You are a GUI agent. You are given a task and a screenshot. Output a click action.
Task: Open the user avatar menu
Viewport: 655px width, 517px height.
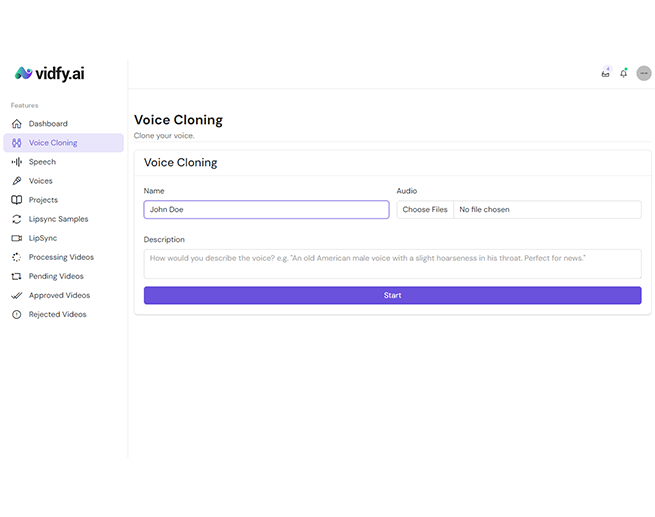coord(643,73)
